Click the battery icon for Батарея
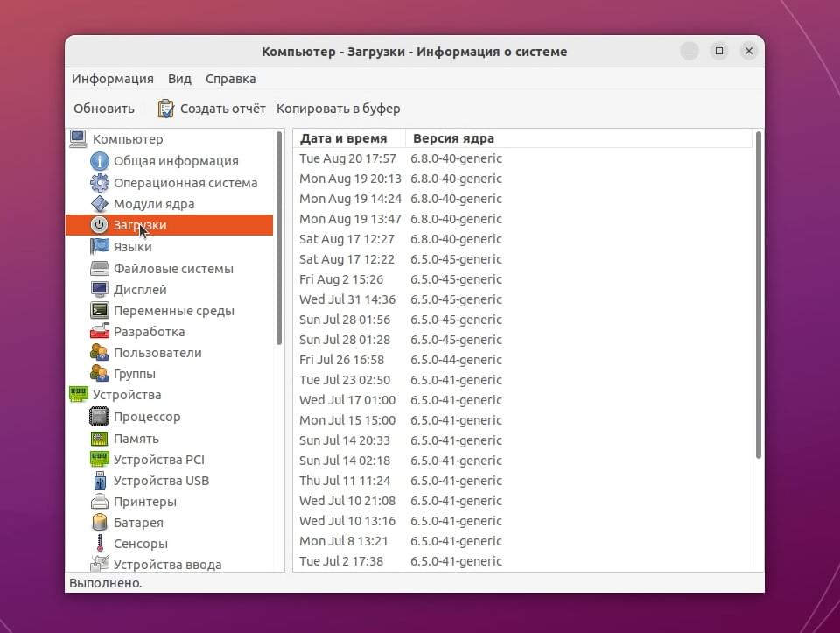Image resolution: width=840 pixels, height=633 pixels. [99, 522]
